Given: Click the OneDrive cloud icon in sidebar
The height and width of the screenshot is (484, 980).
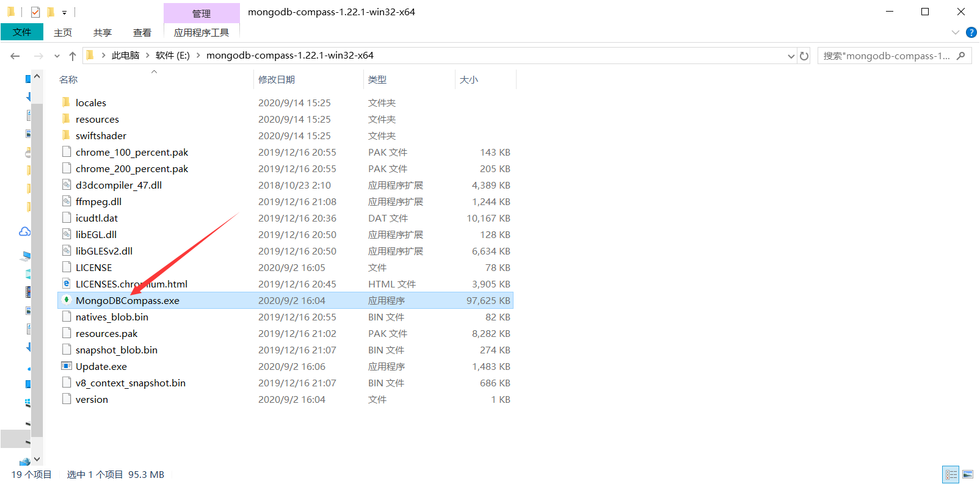Looking at the screenshot, I should click(x=25, y=231).
